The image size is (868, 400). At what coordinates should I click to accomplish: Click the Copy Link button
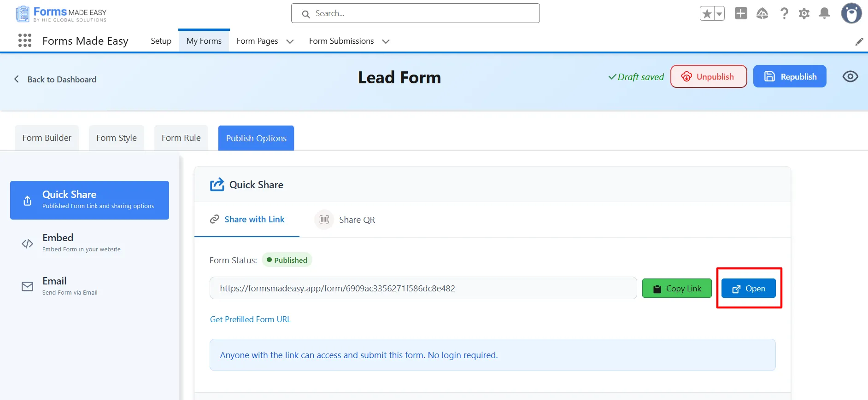tap(676, 289)
